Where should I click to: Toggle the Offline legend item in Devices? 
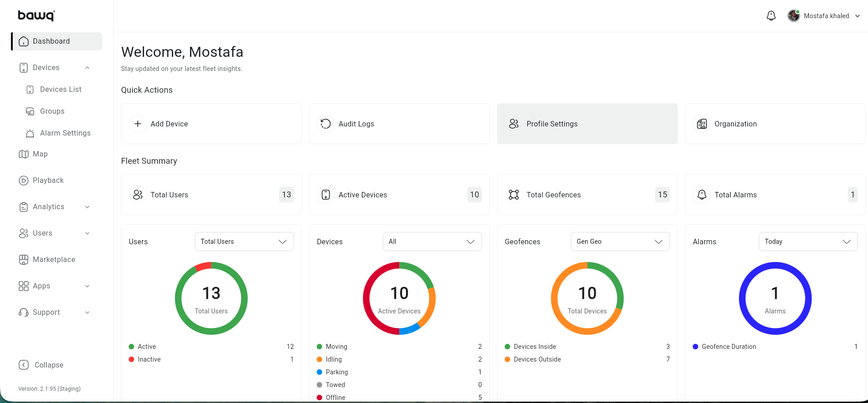pyautogui.click(x=335, y=397)
